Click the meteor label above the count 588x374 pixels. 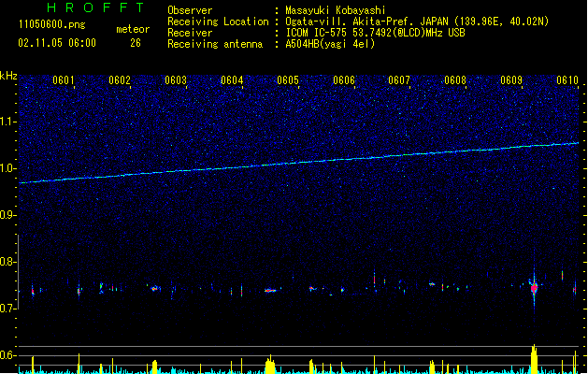click(x=133, y=29)
